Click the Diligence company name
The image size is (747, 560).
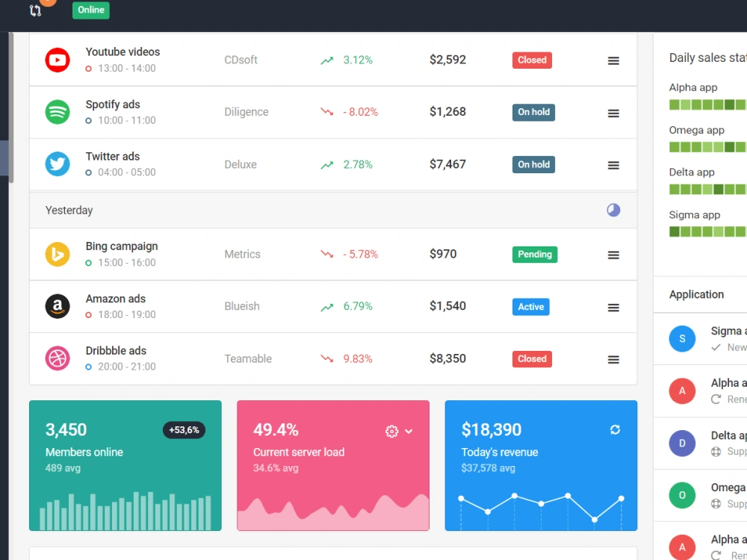click(247, 112)
